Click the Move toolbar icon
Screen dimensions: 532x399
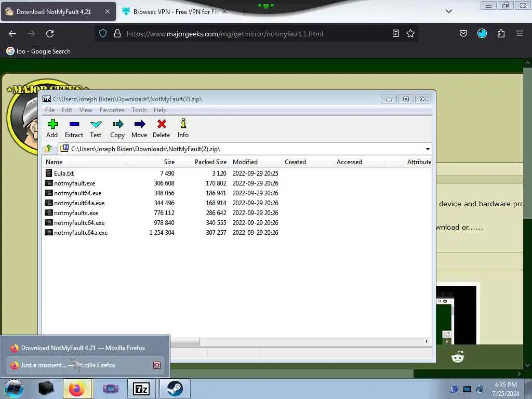point(139,128)
